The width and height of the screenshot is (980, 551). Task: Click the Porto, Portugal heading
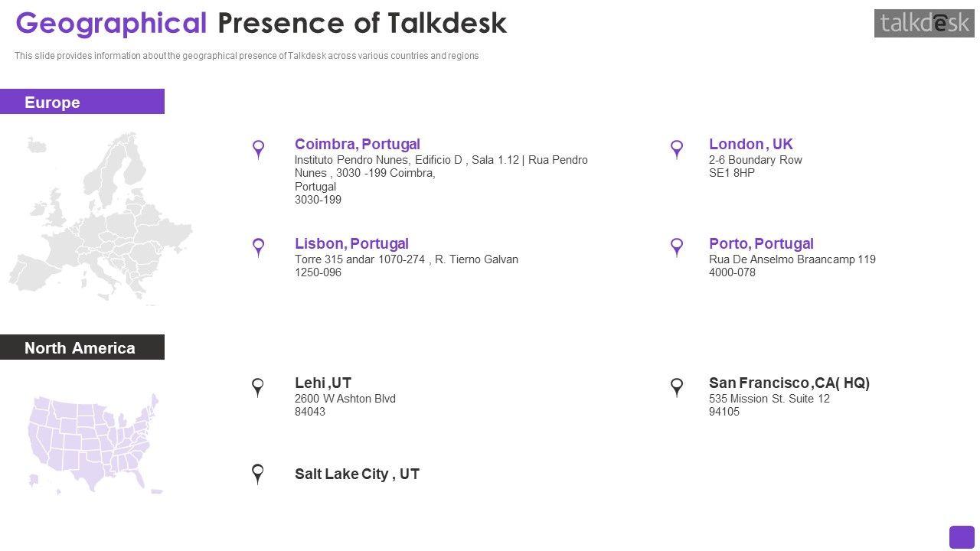[761, 243]
